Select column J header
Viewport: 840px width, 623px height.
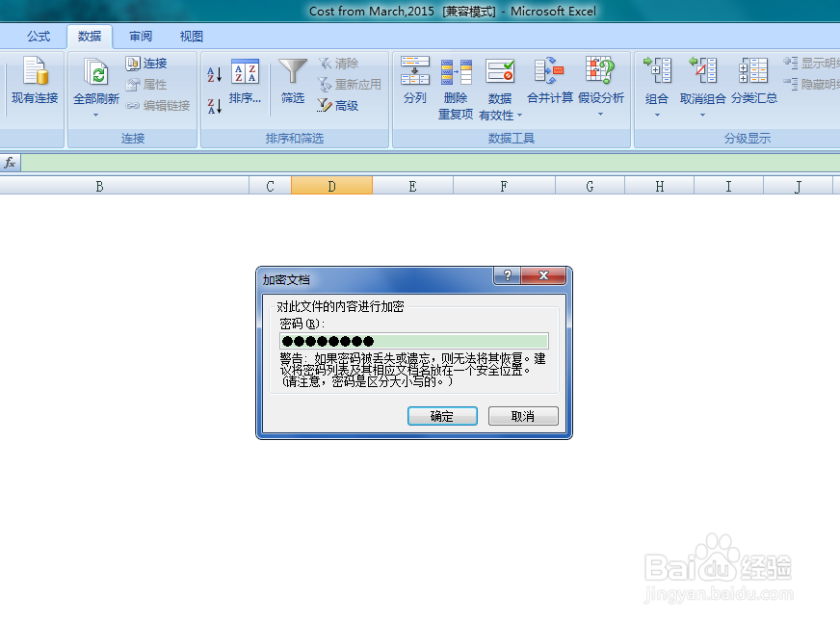coord(798,187)
